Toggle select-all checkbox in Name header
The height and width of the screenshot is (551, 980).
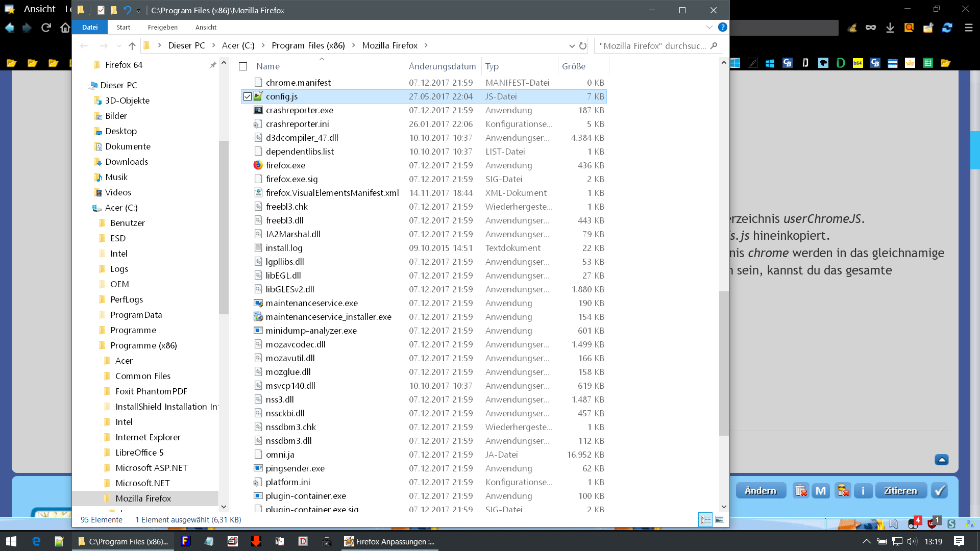coord(243,66)
